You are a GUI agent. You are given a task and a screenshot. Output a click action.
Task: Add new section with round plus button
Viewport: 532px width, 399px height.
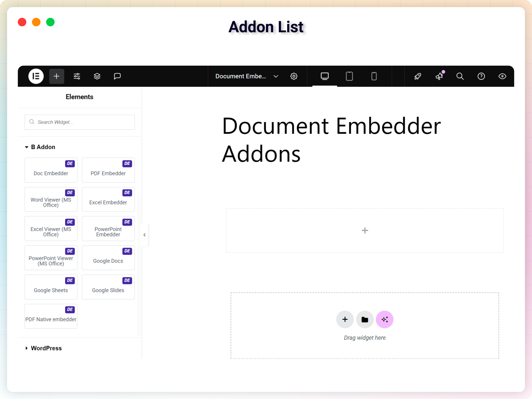345,319
